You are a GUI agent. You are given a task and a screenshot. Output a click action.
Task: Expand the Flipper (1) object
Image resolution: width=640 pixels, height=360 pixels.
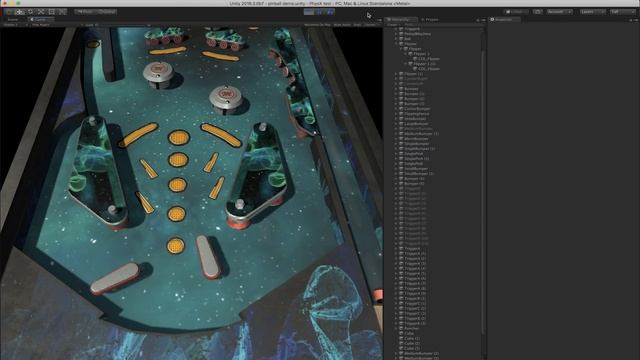[396, 74]
